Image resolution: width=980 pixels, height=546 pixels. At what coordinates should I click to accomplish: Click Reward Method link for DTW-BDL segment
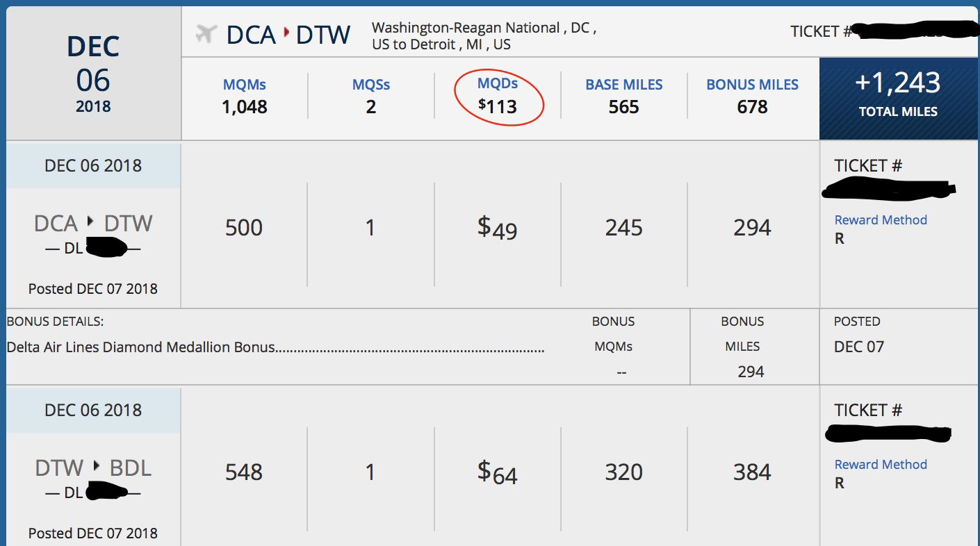[881, 465]
